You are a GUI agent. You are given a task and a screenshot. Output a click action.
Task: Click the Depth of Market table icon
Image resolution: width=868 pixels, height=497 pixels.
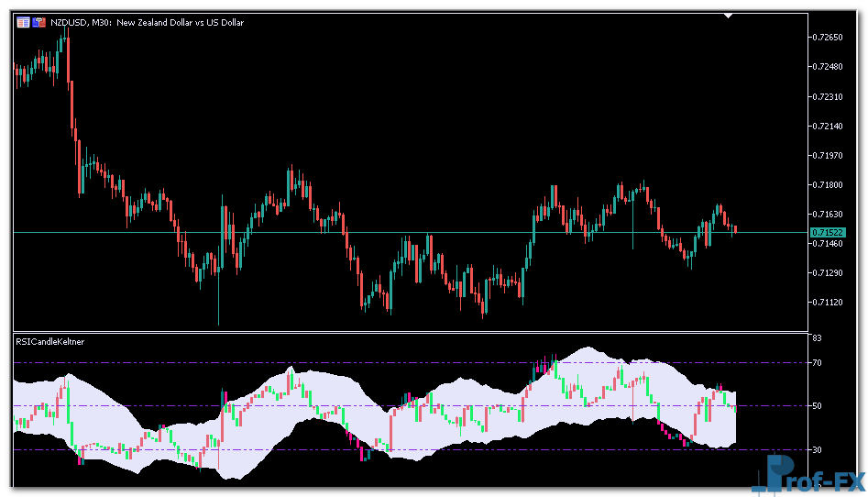23,22
